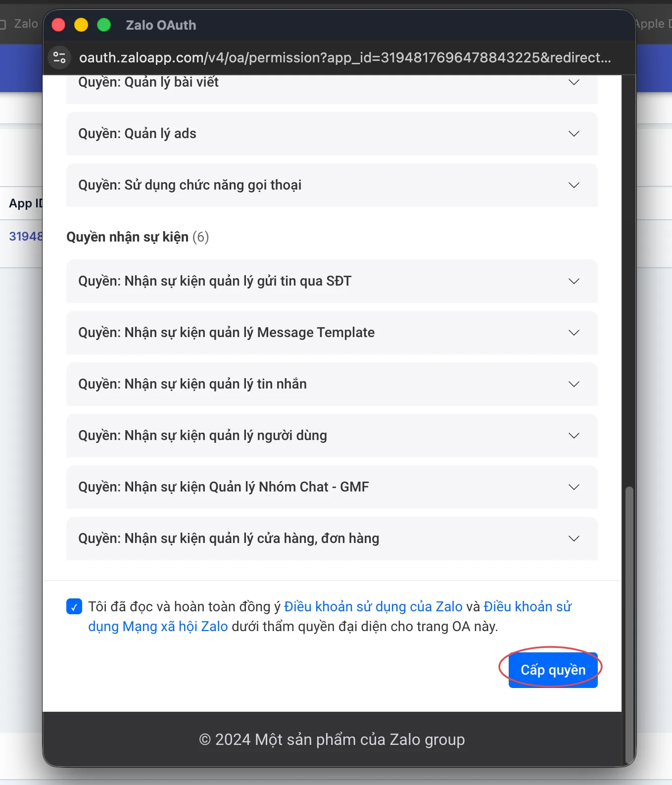Click the OAuth URL address bar
This screenshot has width=672, height=785.
(x=345, y=57)
